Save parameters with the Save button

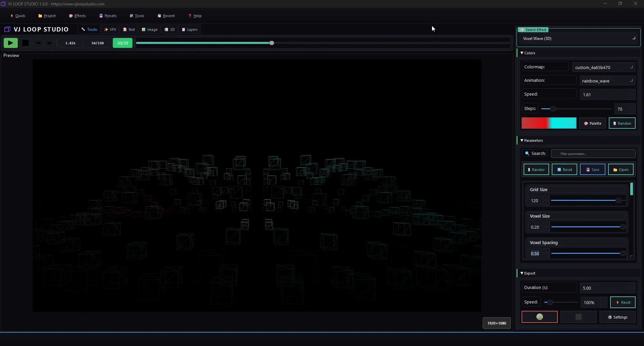(x=593, y=170)
